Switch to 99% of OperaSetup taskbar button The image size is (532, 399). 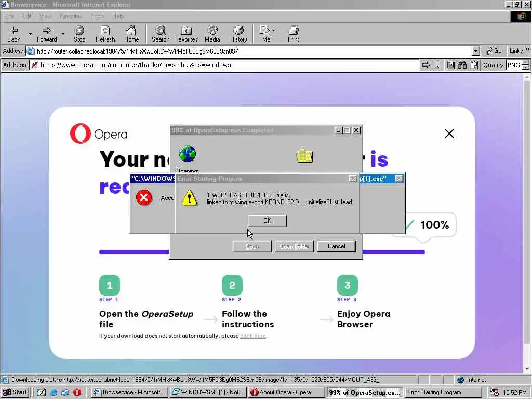[x=364, y=392]
